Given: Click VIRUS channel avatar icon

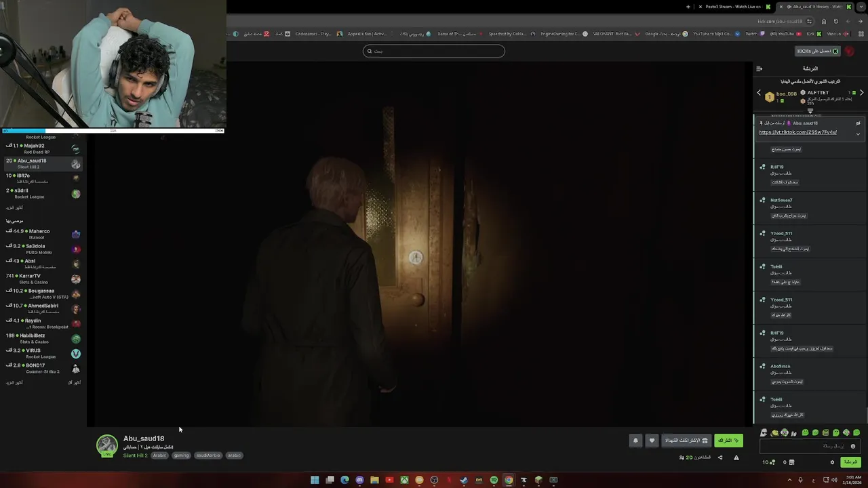Looking at the screenshot, I should coord(76,354).
